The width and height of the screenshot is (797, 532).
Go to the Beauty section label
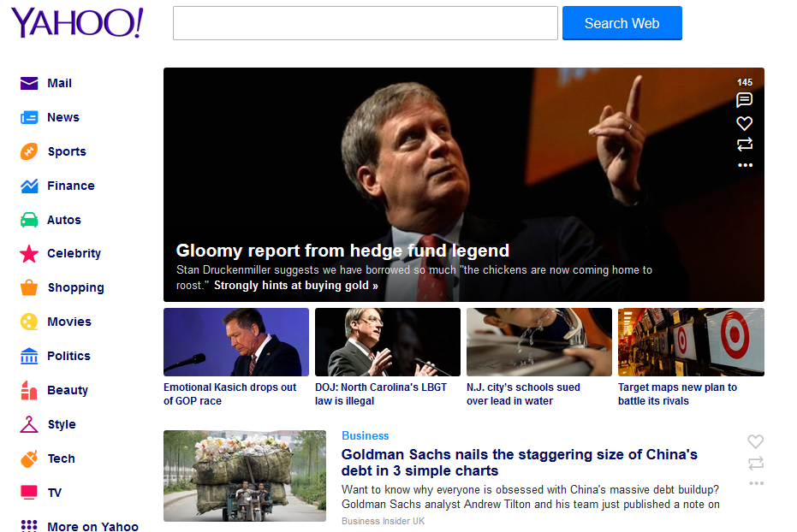(68, 390)
